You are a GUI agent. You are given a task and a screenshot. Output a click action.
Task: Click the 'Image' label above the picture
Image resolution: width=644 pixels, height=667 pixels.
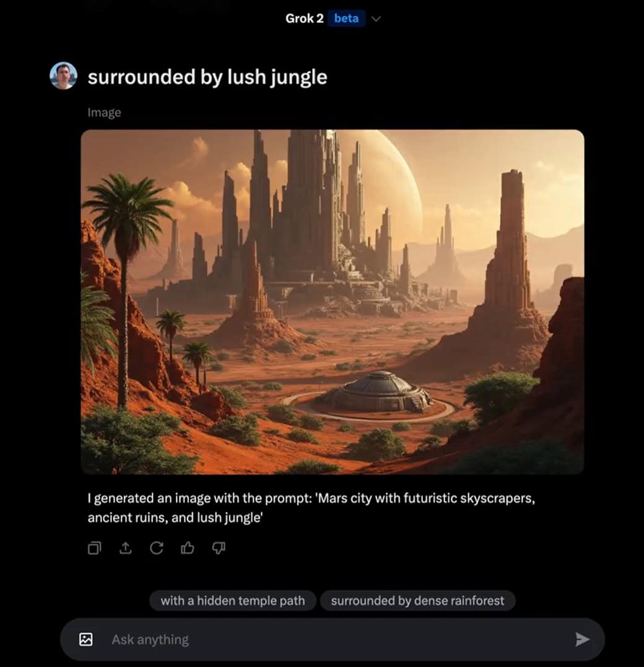pyautogui.click(x=104, y=112)
